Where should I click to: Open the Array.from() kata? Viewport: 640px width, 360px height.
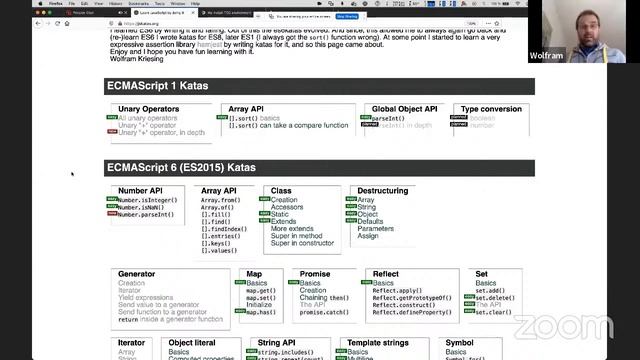pyautogui.click(x=220, y=200)
